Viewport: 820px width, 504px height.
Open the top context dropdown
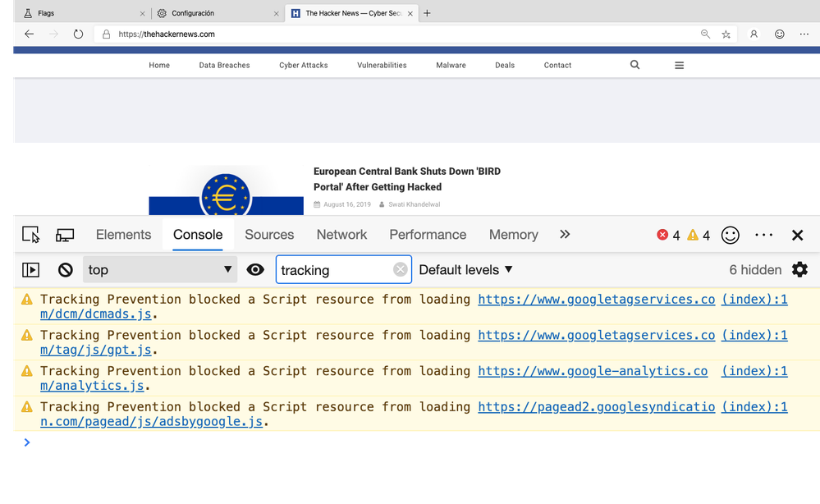tap(160, 270)
